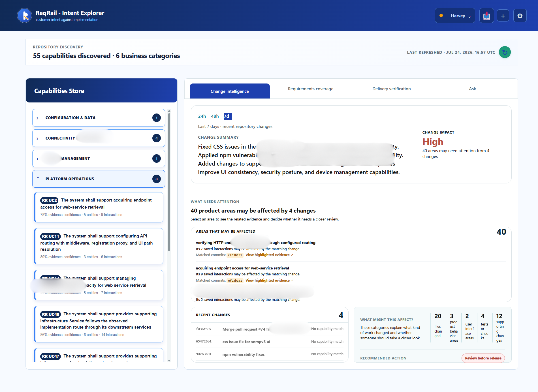Click the count badge 4 on Connectivity
The image size is (538, 392).
click(x=157, y=138)
